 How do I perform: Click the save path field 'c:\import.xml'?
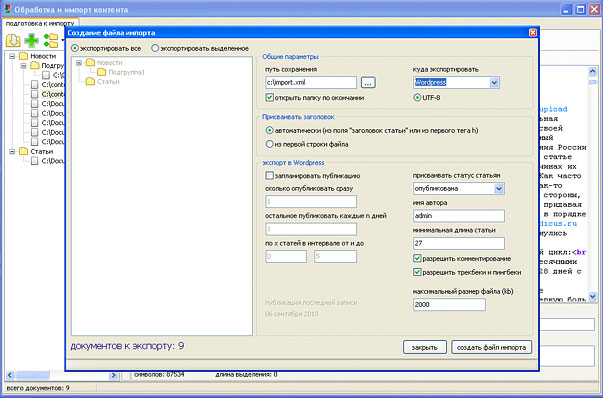[311, 82]
